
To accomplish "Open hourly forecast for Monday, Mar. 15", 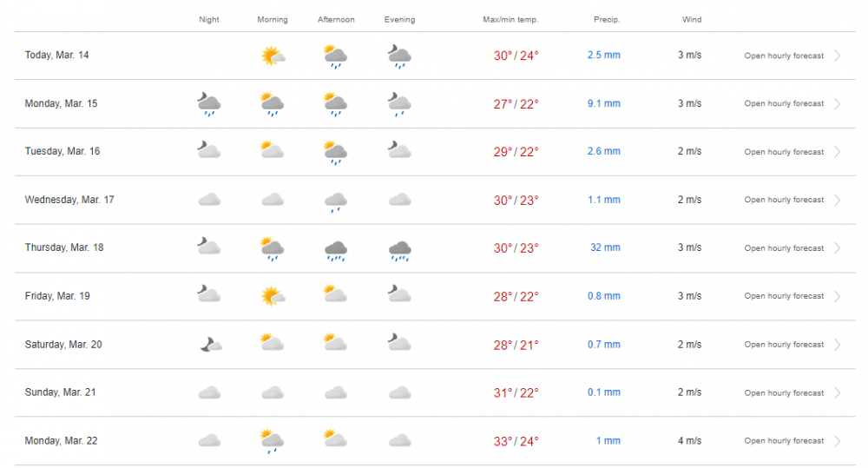I will pos(784,104).
